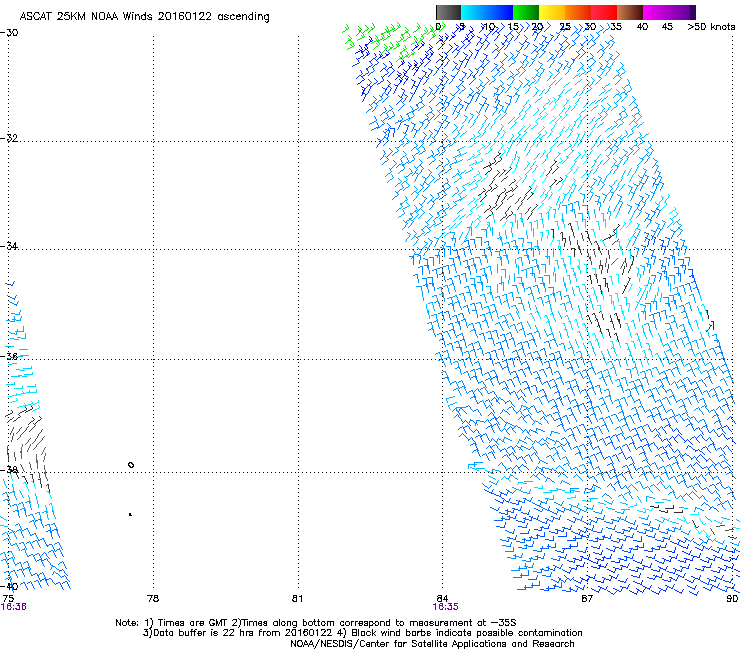740x650 pixels.
Task: Click the brown 35-40 knots color segment
Action: pyautogui.click(x=630, y=12)
